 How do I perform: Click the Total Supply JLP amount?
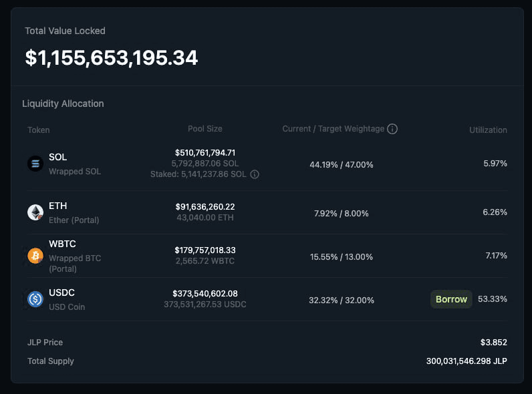[x=467, y=361]
